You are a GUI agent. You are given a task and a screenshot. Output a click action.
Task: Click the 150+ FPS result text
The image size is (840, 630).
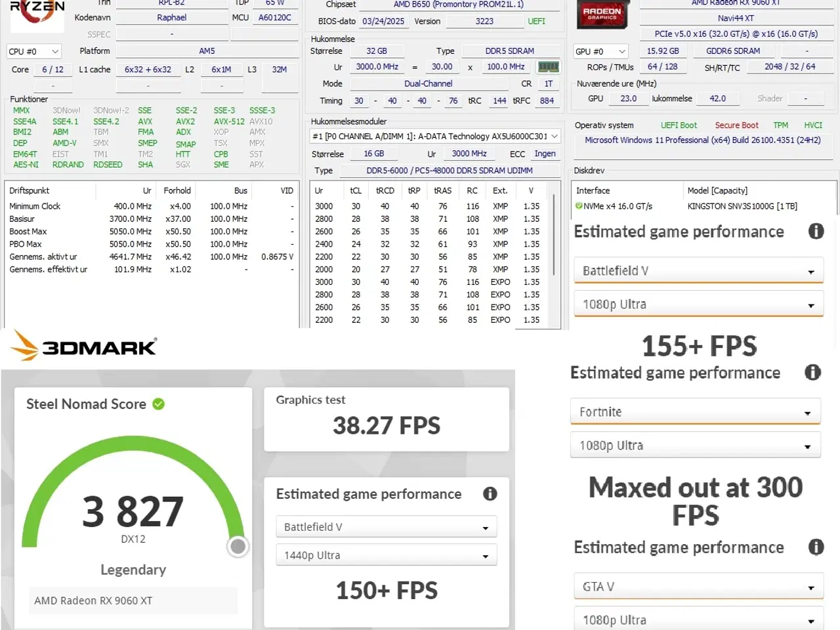[387, 591]
